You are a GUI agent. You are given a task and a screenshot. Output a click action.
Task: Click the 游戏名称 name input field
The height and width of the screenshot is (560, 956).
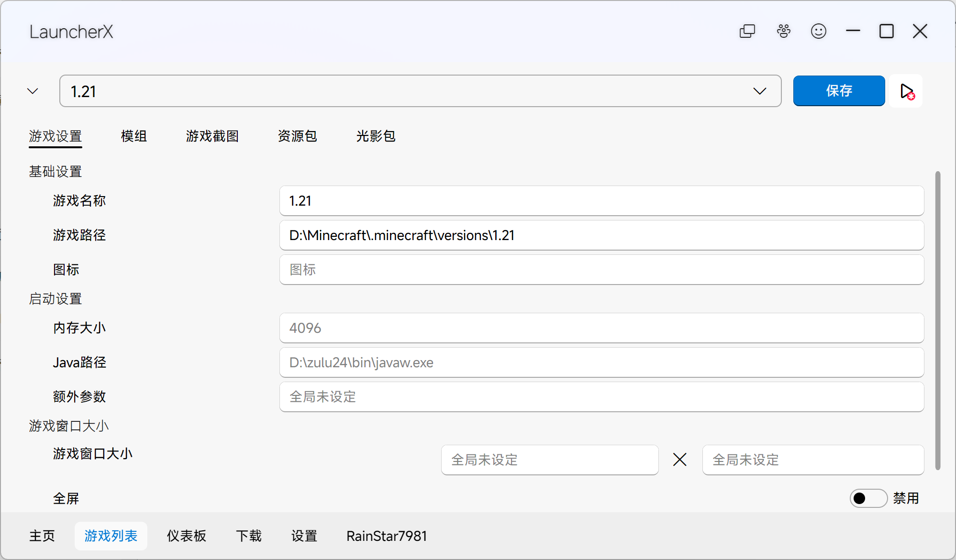click(601, 201)
